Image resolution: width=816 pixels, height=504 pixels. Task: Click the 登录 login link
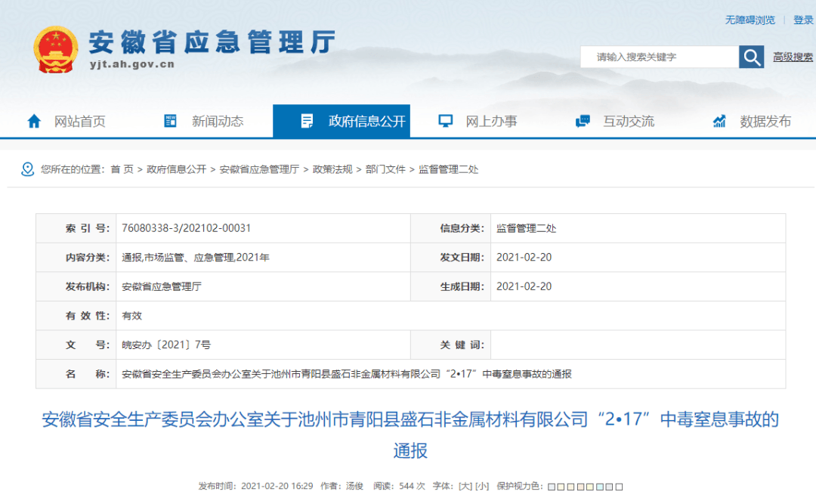[803, 20]
